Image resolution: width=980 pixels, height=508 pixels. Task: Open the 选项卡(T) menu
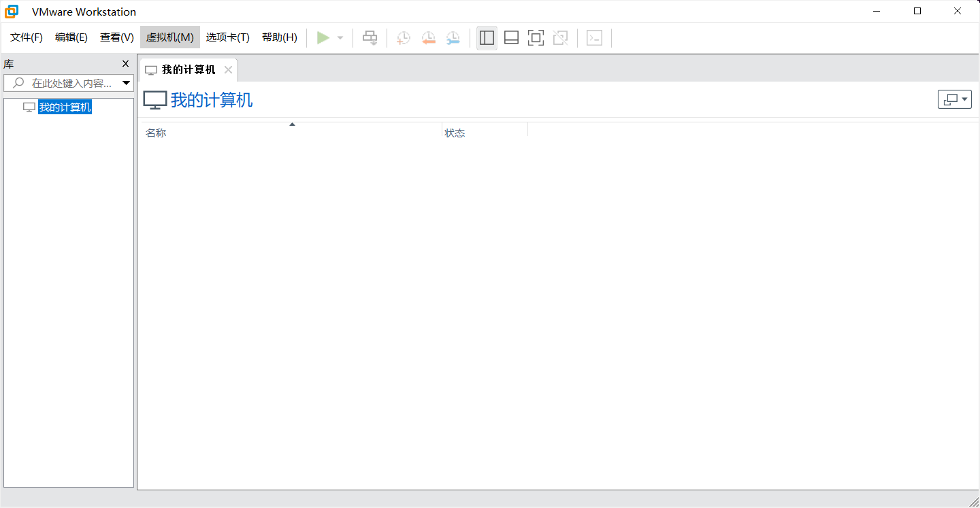[228, 37]
